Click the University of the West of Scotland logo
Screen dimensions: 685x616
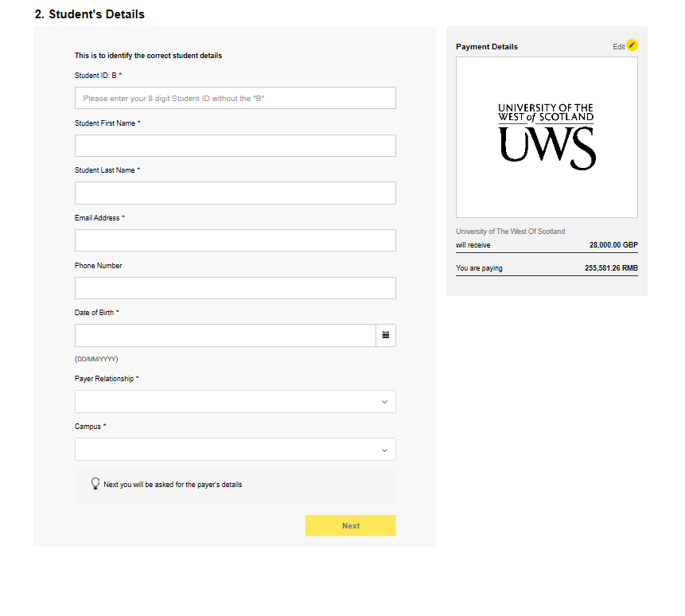(547, 136)
